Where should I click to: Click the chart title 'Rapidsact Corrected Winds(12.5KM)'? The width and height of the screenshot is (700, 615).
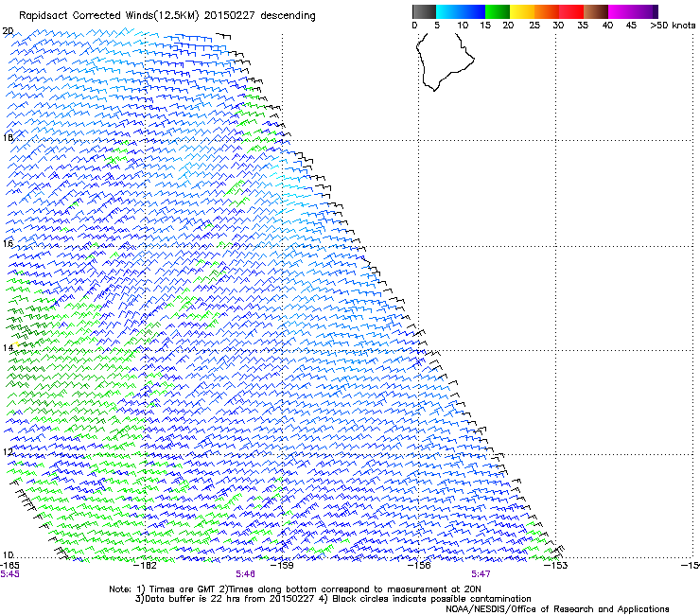coord(109,15)
